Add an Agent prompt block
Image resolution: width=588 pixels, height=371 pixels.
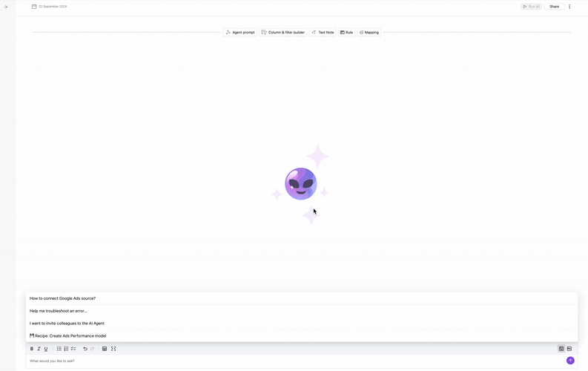[x=240, y=32]
